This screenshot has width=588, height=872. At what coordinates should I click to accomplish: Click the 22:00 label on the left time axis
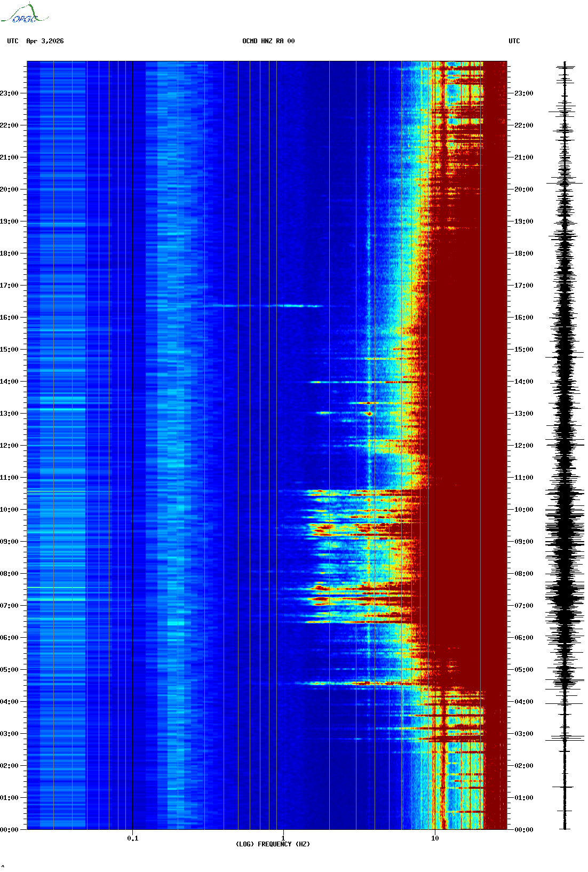(9, 125)
